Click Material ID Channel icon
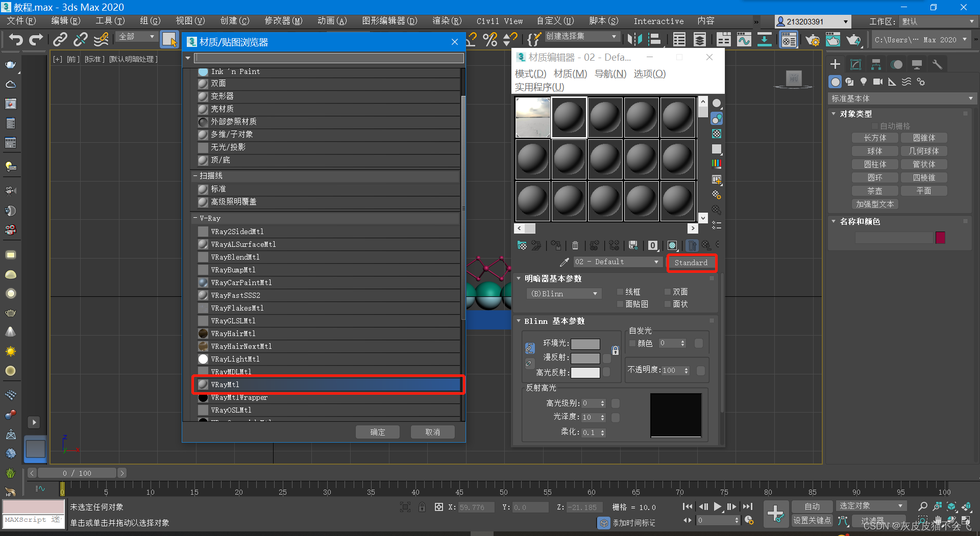 [x=653, y=245]
